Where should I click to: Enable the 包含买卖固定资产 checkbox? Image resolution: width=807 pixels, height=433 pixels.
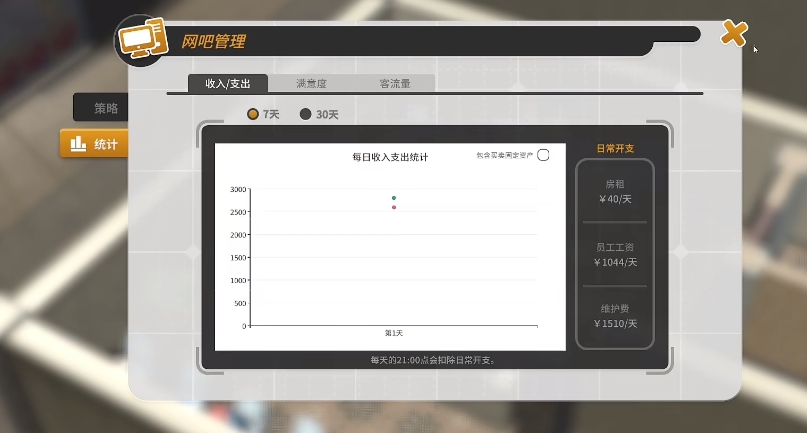543,155
